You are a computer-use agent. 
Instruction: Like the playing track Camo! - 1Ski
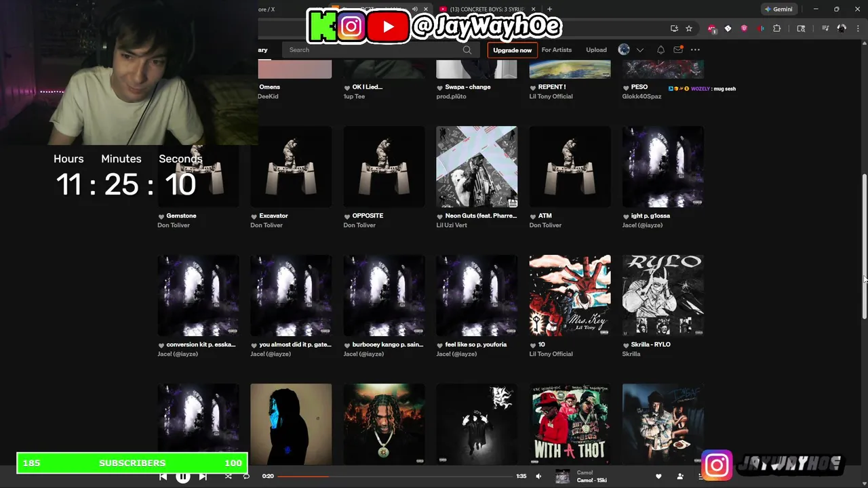(x=658, y=476)
